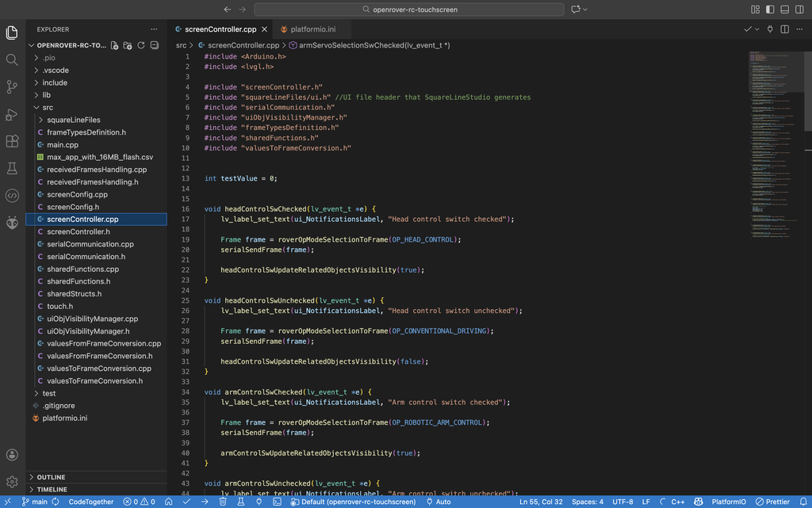
Task: Toggle the secondary sidebar layout button
Action: [799, 10]
